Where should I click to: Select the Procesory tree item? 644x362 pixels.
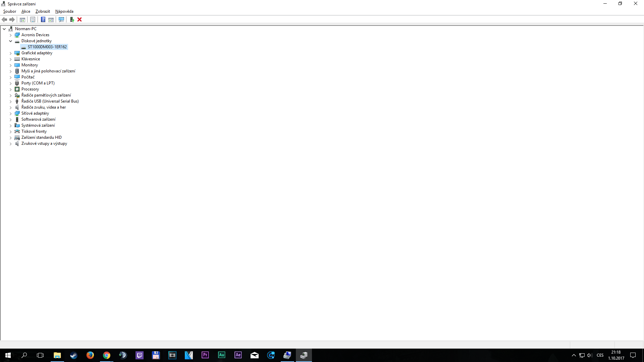[30, 89]
